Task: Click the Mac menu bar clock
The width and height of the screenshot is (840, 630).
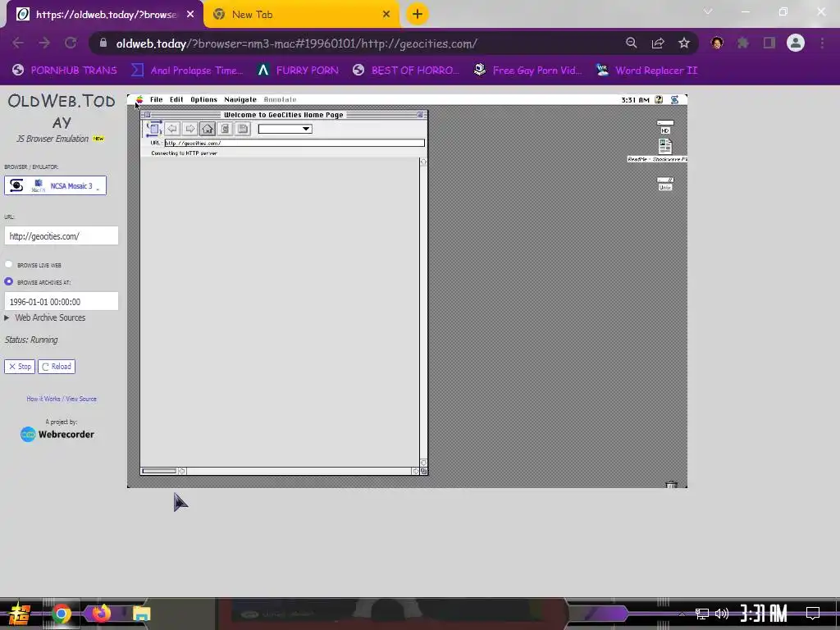Action: coord(635,99)
